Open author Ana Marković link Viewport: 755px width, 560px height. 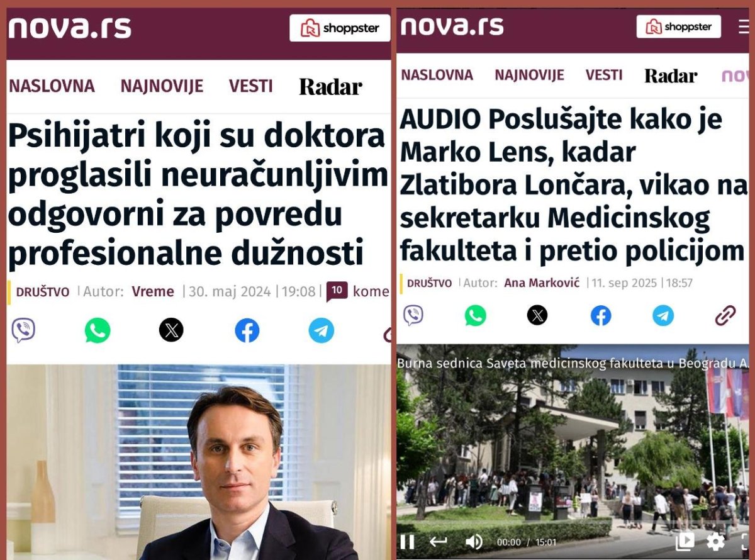[x=542, y=283]
